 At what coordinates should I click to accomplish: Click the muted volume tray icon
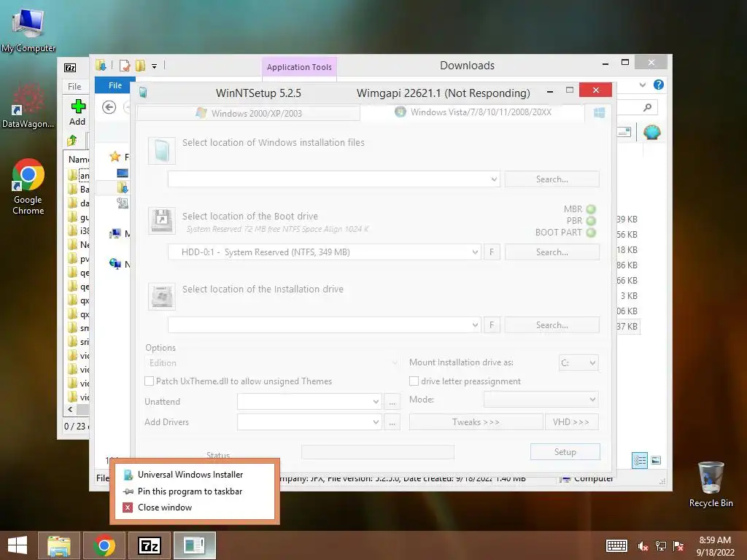point(643,546)
